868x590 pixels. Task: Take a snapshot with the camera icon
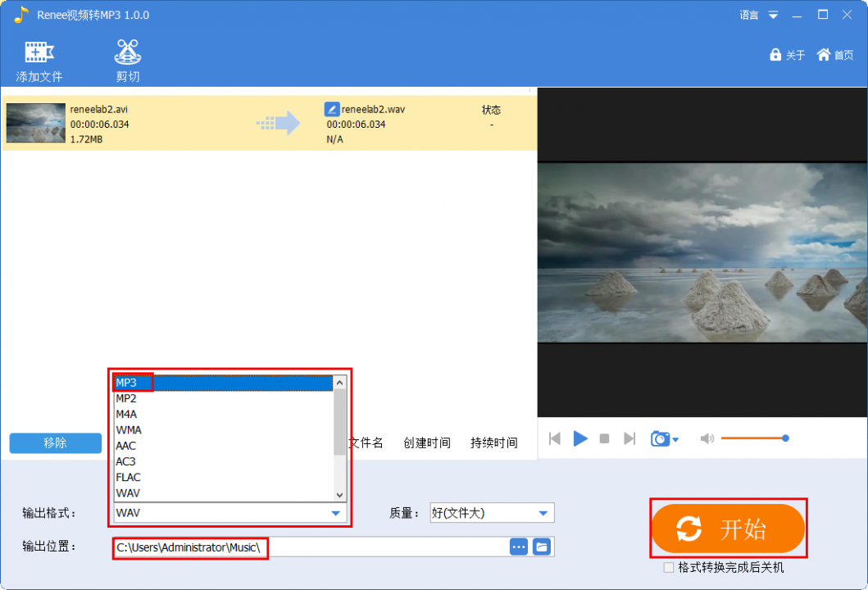(660, 439)
